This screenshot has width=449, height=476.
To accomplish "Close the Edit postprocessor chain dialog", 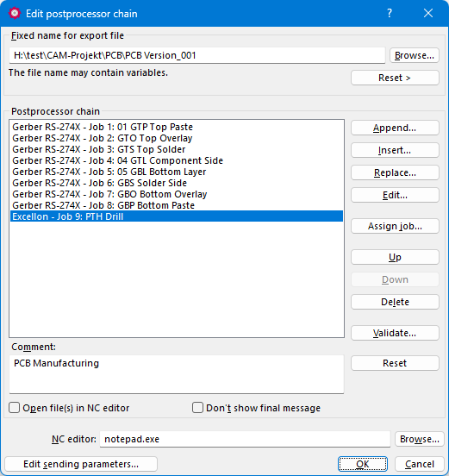I will (428, 13).
